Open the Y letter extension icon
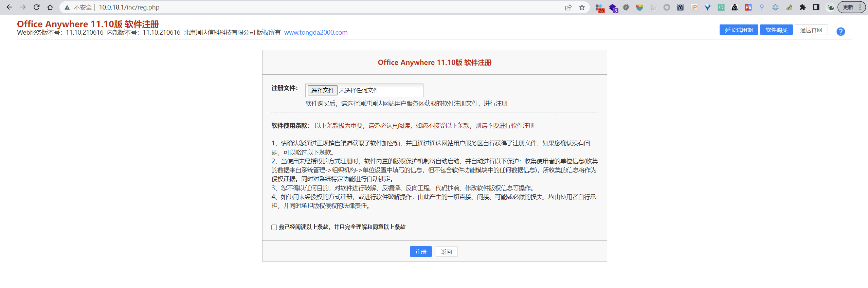 680,7
